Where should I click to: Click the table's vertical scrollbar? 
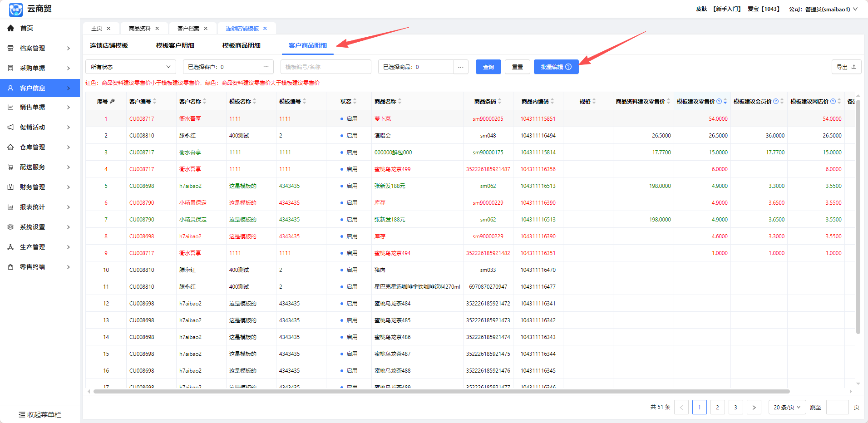(858, 217)
